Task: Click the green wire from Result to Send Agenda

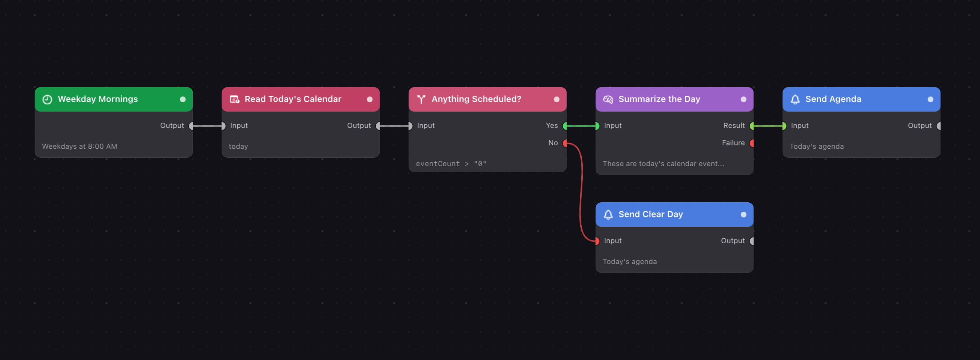Action: 768,126
